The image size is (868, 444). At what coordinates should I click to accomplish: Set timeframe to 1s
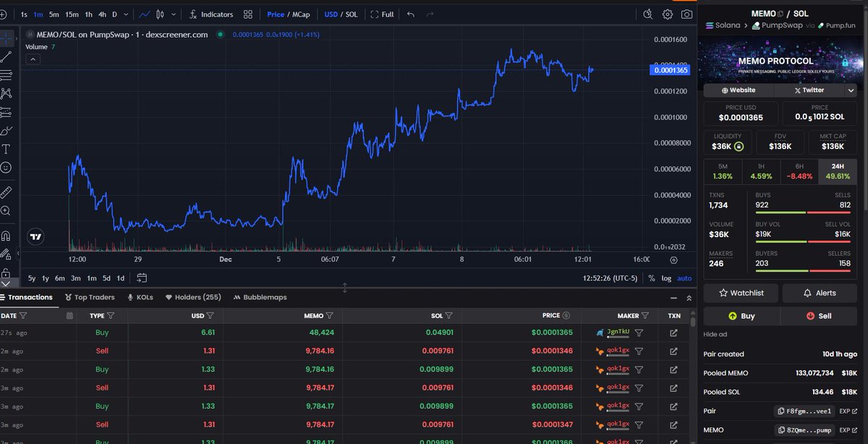(24, 14)
